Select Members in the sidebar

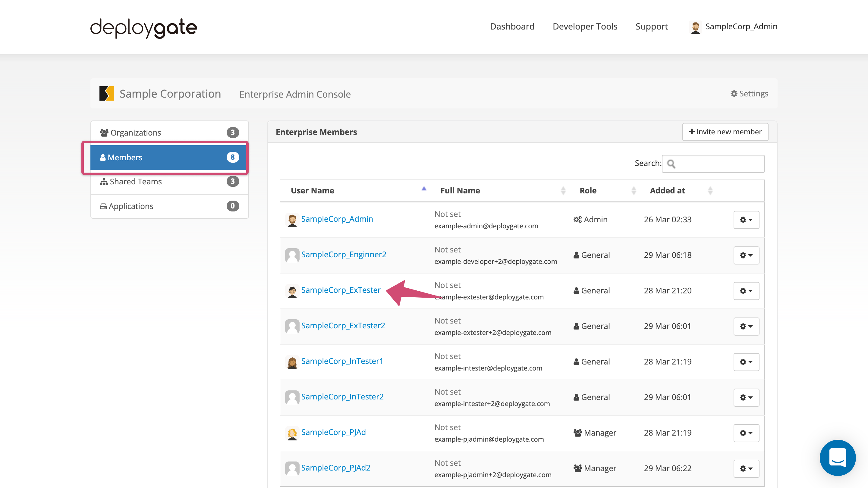pos(169,157)
